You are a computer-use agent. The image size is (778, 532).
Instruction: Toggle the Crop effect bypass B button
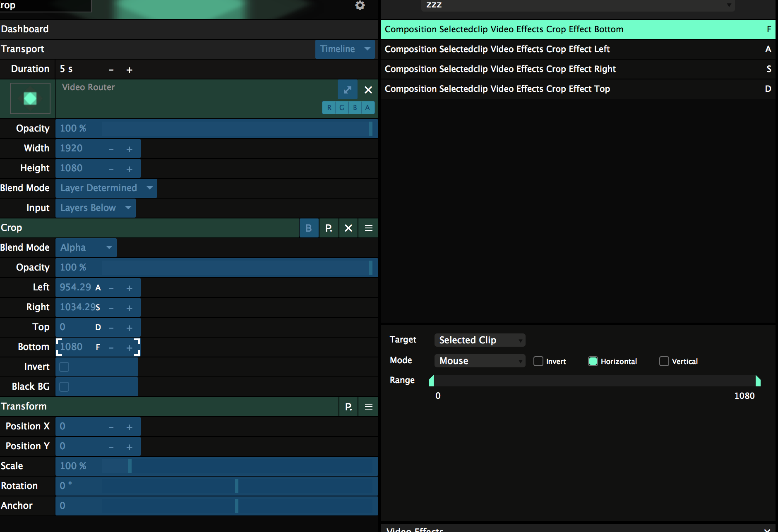click(309, 228)
